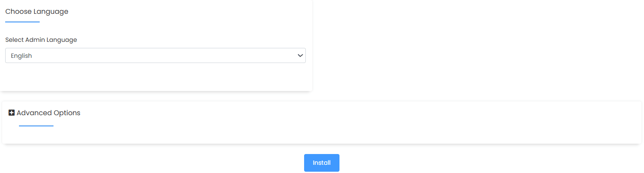
Task: Click the blue underline beneath Advanced Options
Action: (36, 126)
